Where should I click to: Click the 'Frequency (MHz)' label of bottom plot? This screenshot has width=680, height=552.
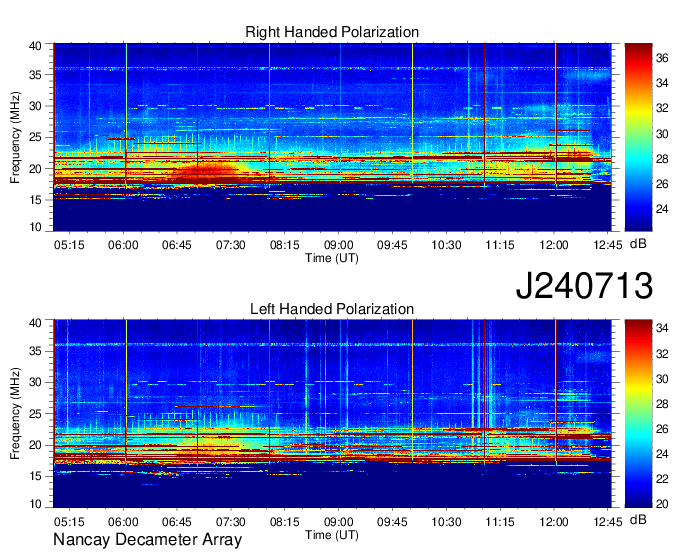click(15, 414)
